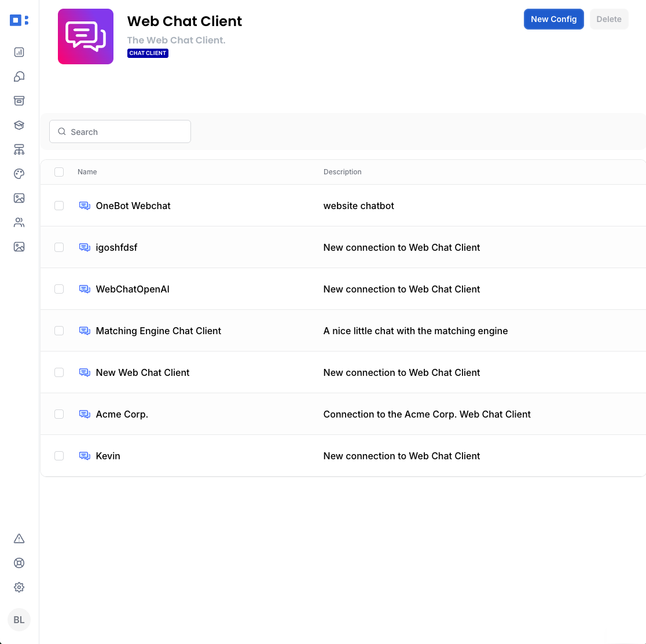This screenshot has height=644, width=646.
Task: Click 'The Web Chat Client.' subtitle
Action: coord(176,40)
